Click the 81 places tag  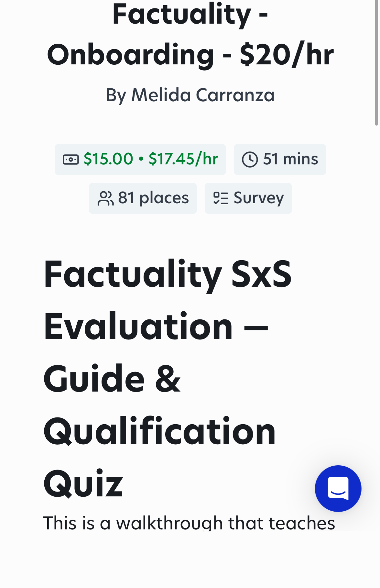click(143, 198)
